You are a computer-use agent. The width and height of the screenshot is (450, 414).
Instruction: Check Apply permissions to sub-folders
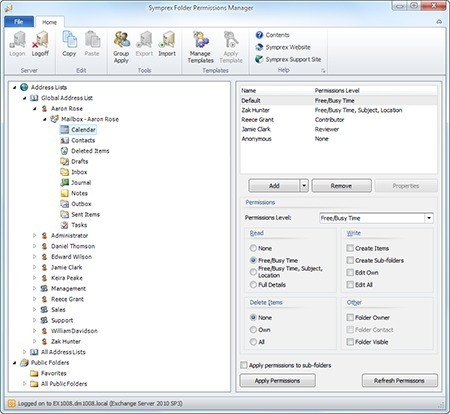coord(244,365)
